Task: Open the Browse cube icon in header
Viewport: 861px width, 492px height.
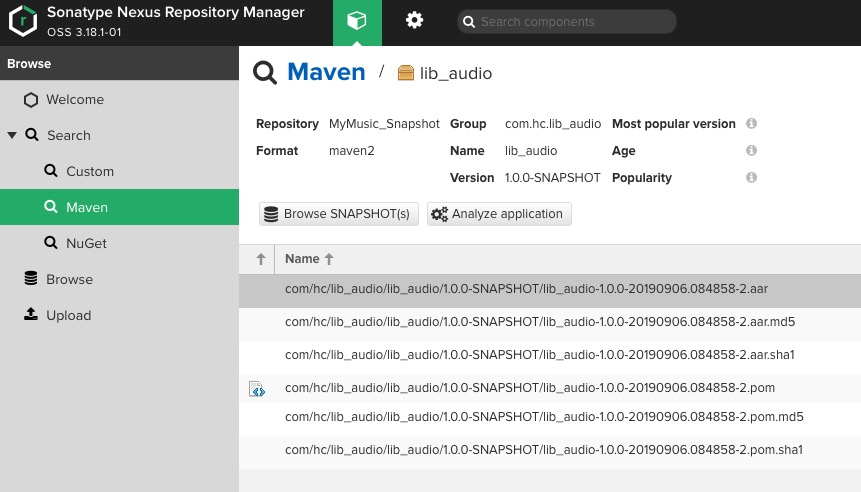Action: [357, 22]
